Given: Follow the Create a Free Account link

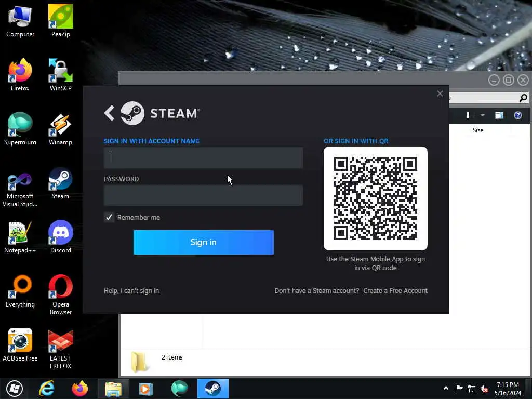Looking at the screenshot, I should pyautogui.click(x=395, y=291).
